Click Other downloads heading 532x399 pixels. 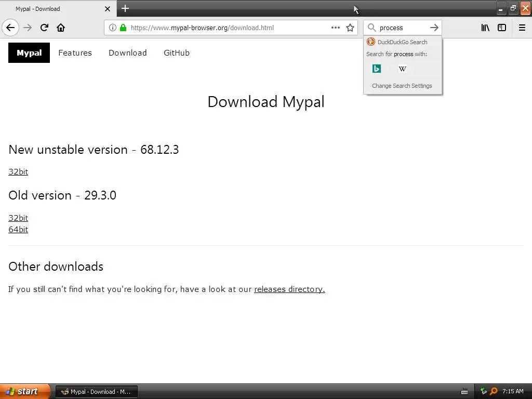click(x=56, y=267)
